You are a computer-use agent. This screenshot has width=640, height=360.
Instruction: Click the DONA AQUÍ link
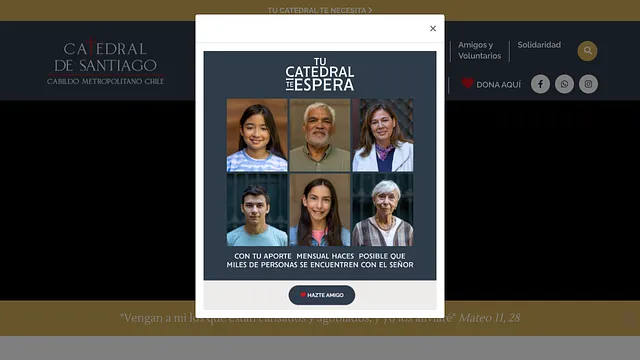498,85
